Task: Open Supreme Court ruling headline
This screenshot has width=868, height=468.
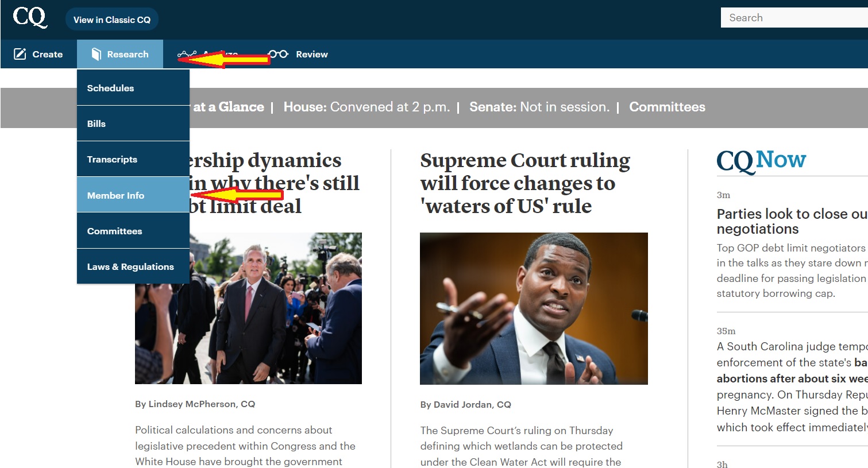Action: coord(525,183)
